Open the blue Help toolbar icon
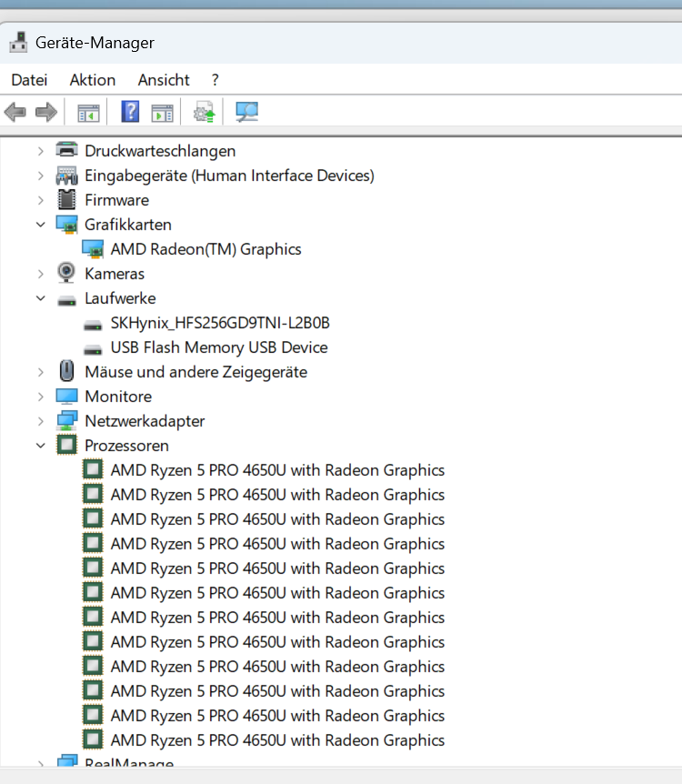The width and height of the screenshot is (682, 784). tap(130, 112)
